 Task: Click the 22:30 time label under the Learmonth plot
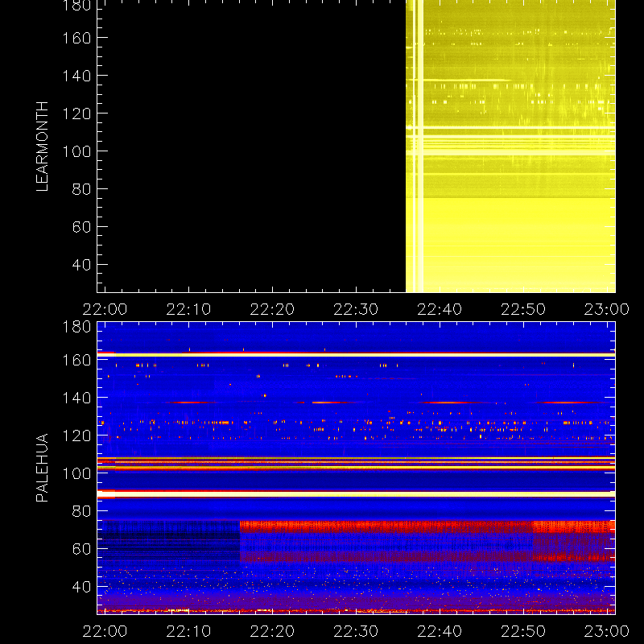[x=356, y=309]
